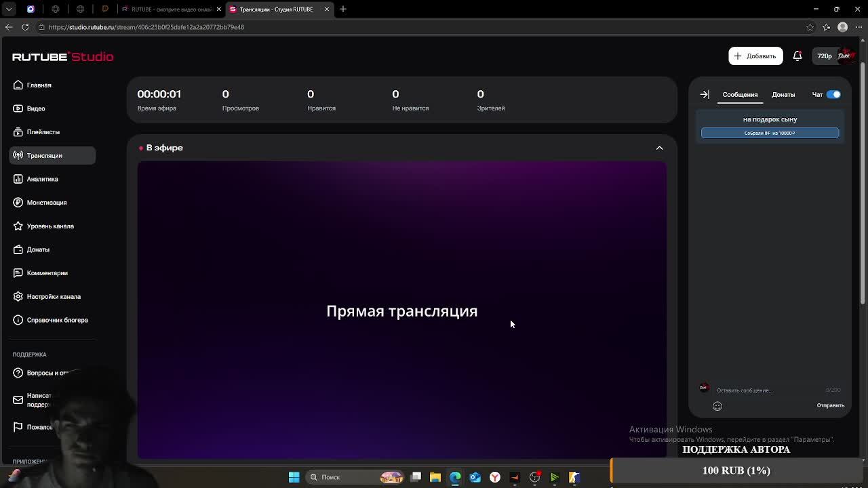Click the donation goal progress bar
This screenshot has height=488, width=868.
(x=770, y=133)
